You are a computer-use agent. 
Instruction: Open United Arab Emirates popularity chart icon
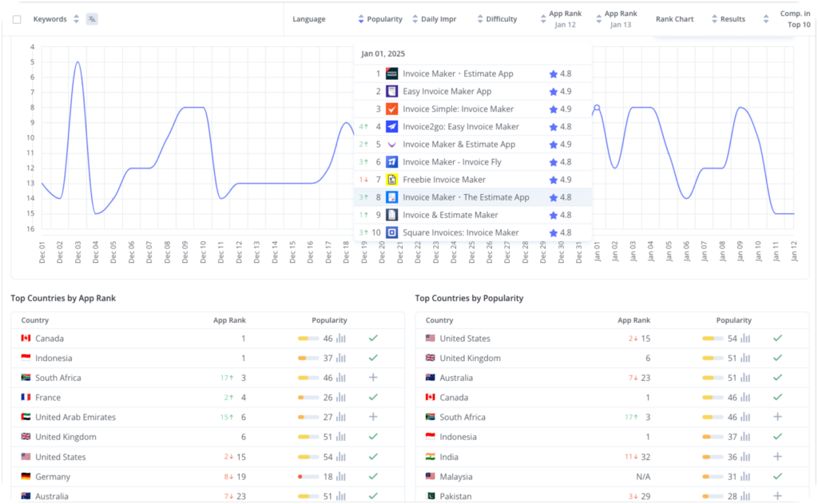[x=340, y=417]
